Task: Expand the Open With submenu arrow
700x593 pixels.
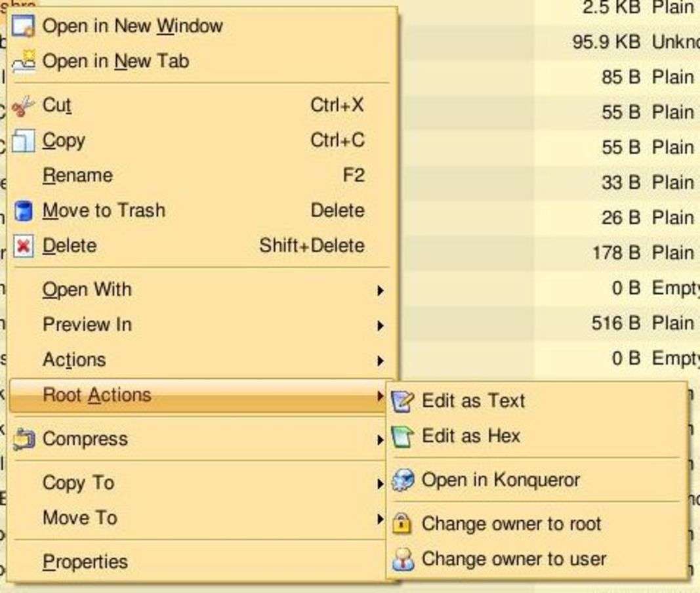Action: point(380,290)
